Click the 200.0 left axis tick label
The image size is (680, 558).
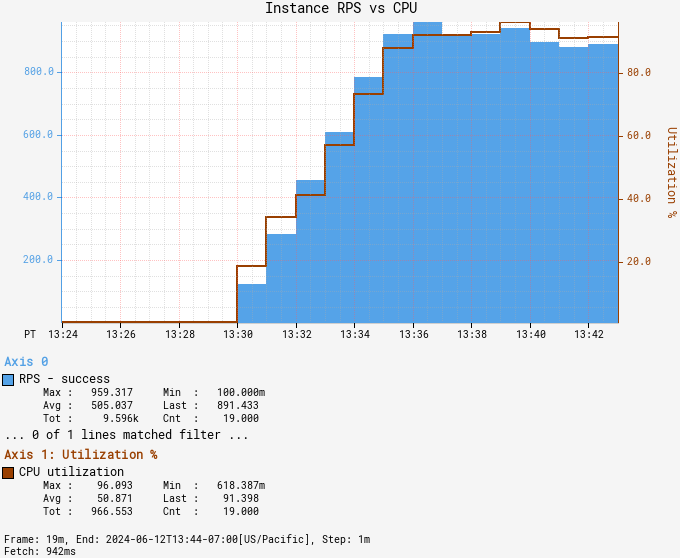38,260
